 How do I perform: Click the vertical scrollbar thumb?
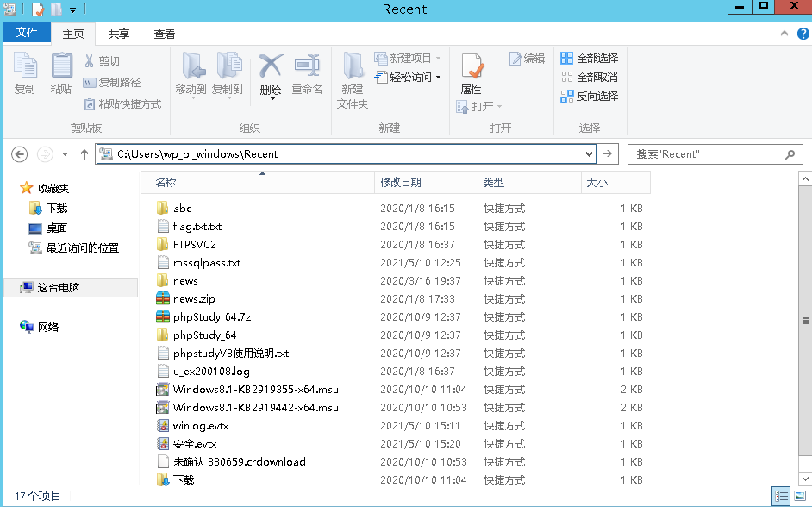(x=805, y=321)
